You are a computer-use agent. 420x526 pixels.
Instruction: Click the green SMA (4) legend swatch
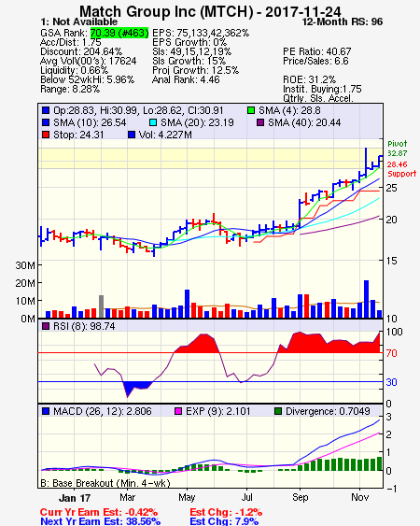pos(251,110)
